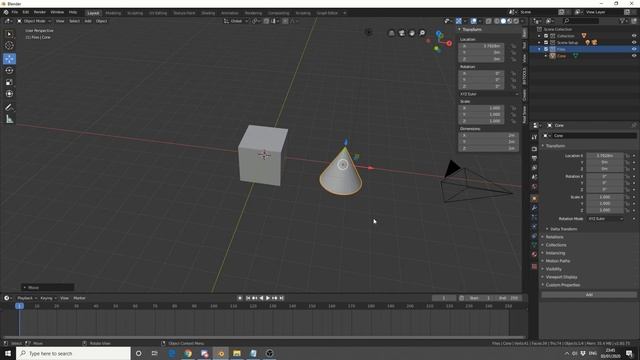Open the Window menu
Screen dimensions: 640x360
pos(57,12)
